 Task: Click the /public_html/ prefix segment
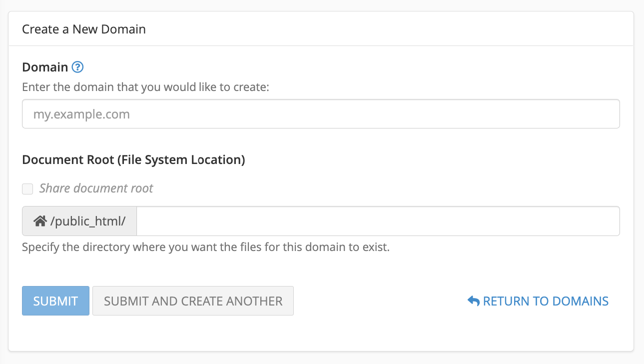click(x=79, y=220)
